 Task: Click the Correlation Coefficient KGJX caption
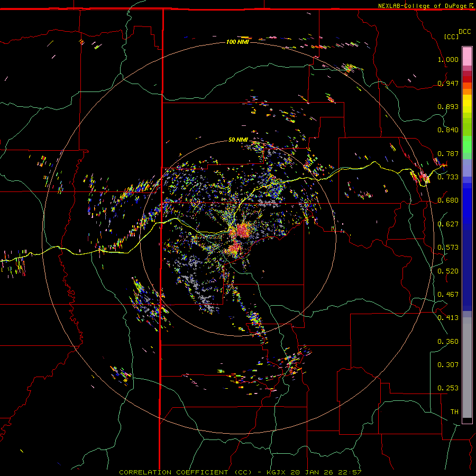(240, 472)
